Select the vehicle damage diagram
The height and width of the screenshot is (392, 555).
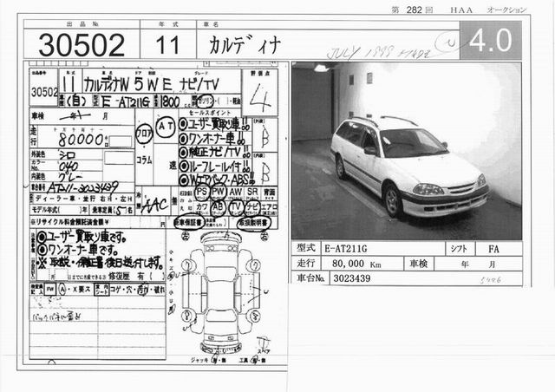[x=221, y=293]
